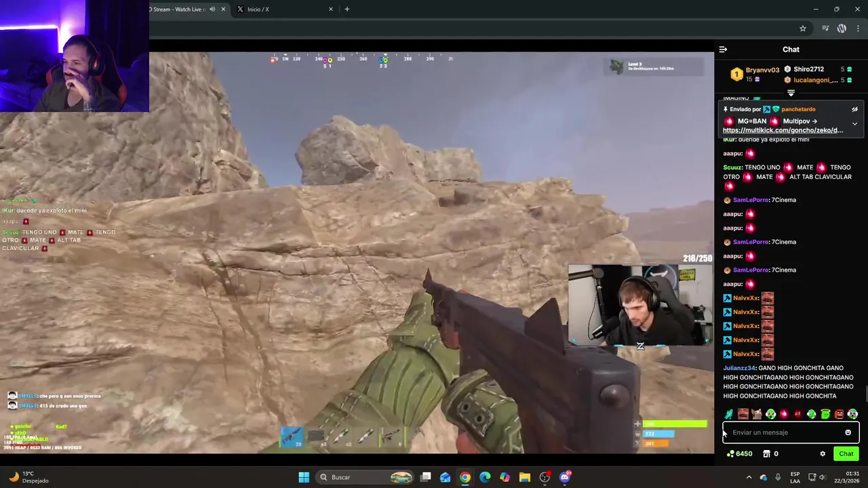Viewport: 868px width, 488px height.
Task: Open Windows Start menu
Action: pos(304,477)
